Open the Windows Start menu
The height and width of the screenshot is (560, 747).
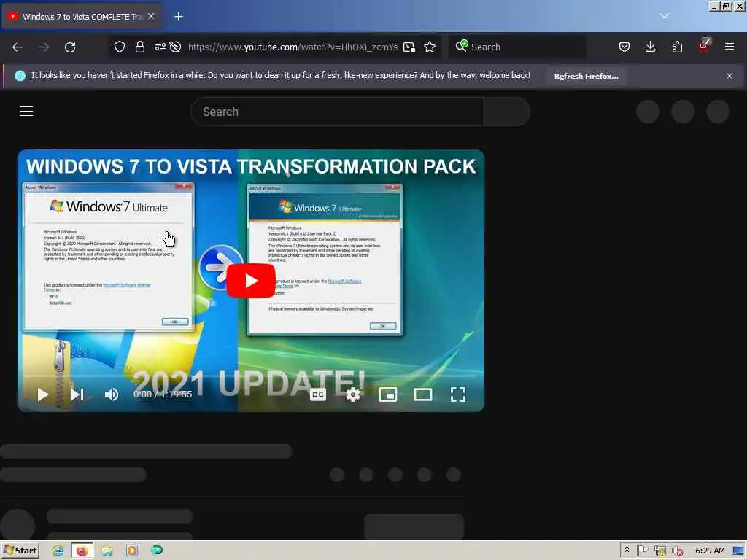[20, 551]
